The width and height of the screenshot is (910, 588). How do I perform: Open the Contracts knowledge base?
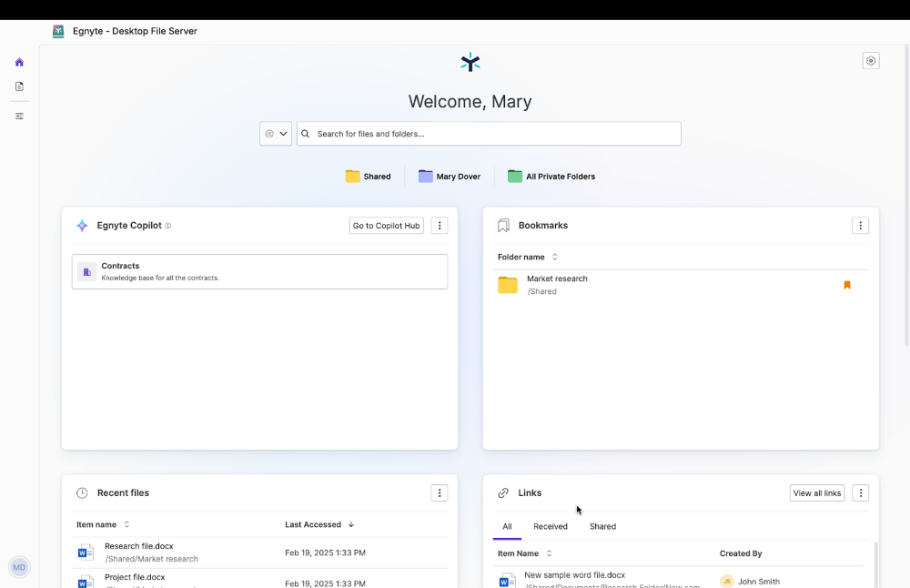(259, 271)
